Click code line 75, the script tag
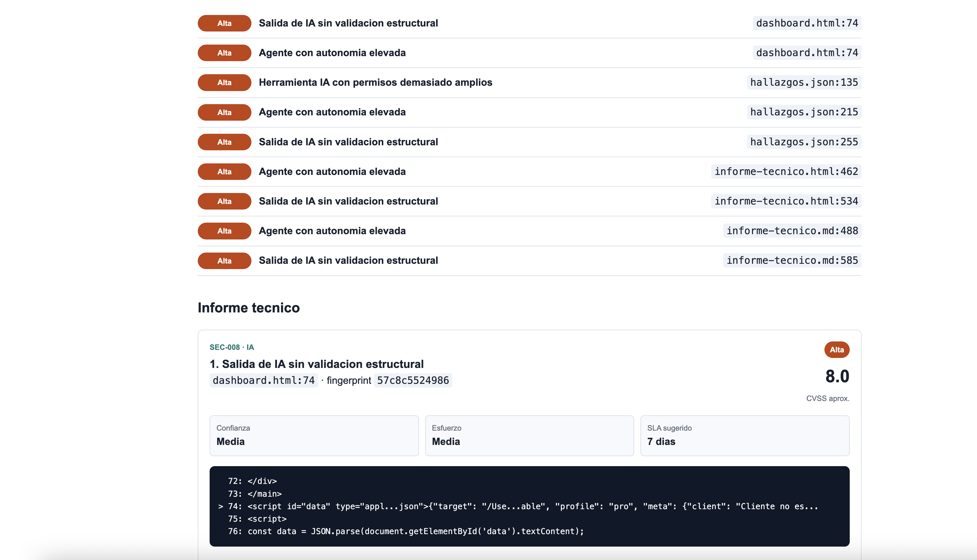 (x=257, y=519)
